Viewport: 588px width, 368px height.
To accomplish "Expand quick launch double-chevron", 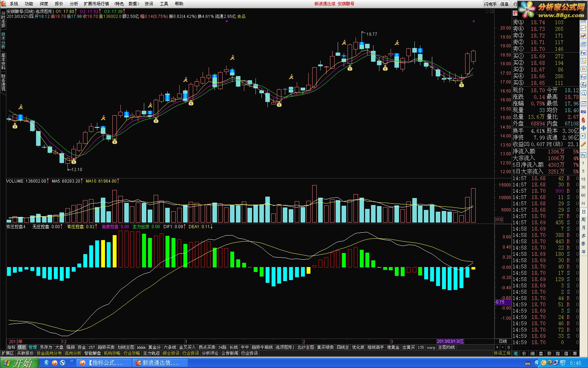I will click(72, 361).
